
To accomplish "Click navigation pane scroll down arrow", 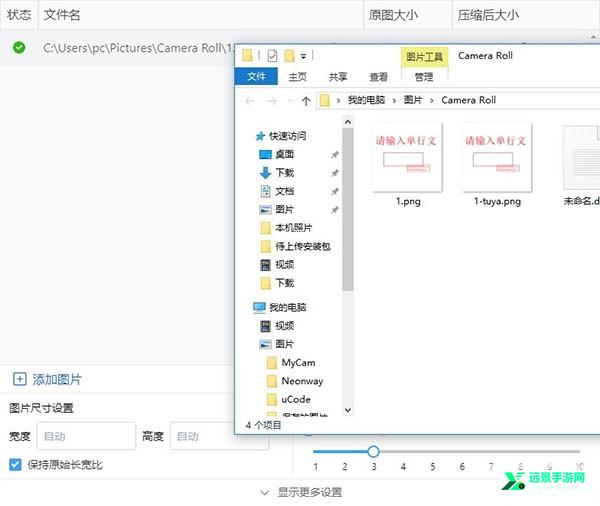I will [348, 410].
